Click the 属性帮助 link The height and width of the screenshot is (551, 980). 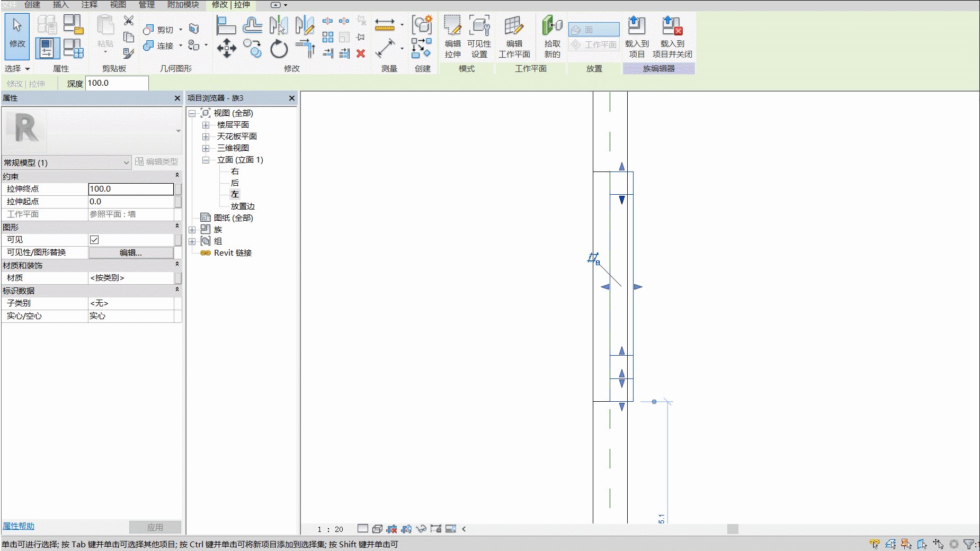tap(19, 526)
